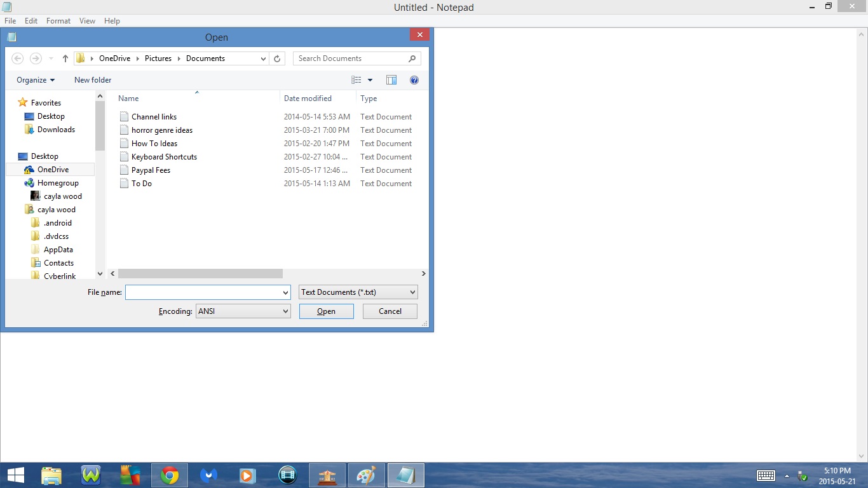Open the Notepad Edit menu
This screenshot has height=488, width=868.
pos(31,21)
